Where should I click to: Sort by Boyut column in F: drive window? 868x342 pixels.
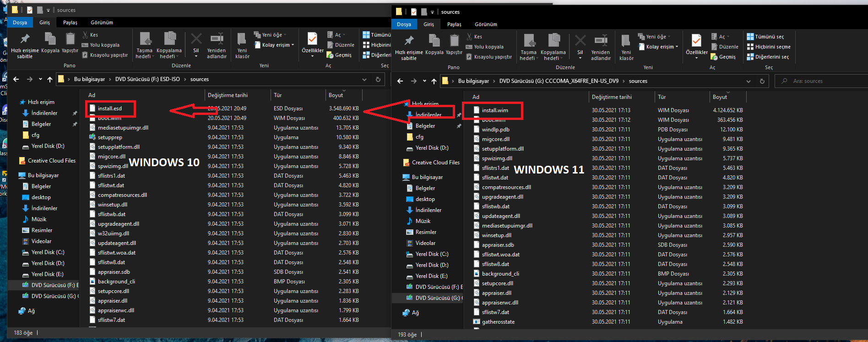[336, 95]
